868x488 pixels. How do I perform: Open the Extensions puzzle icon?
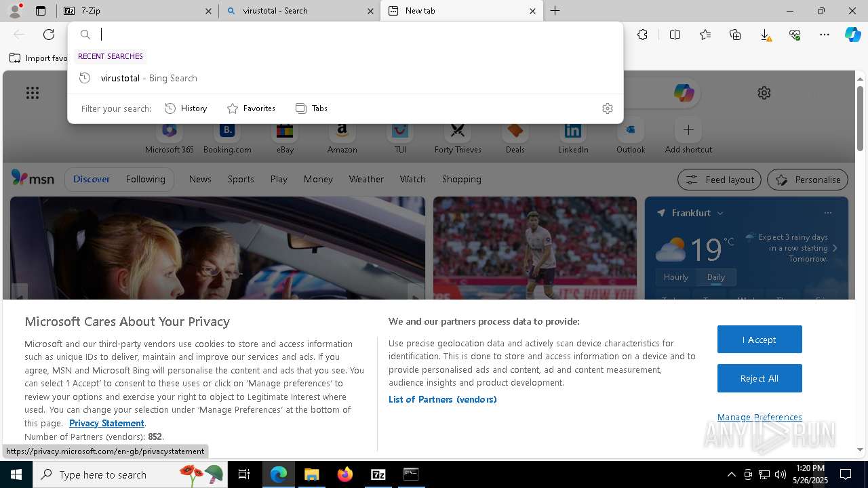pyautogui.click(x=643, y=35)
